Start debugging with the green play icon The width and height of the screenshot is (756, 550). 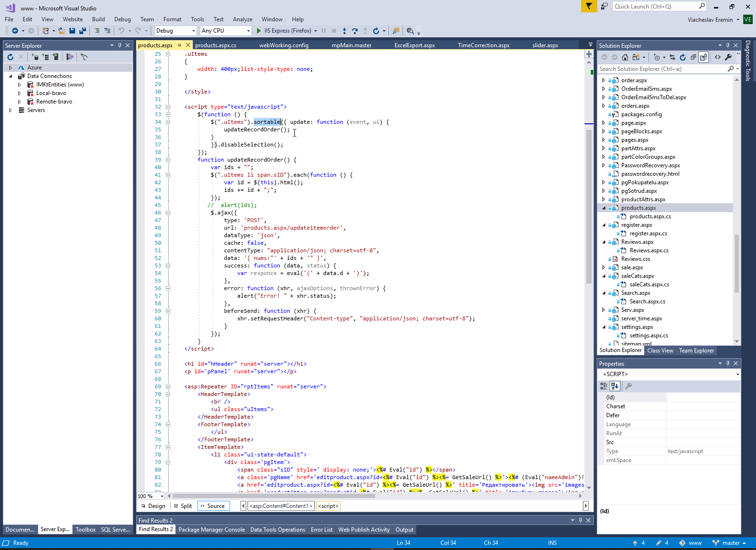point(259,31)
